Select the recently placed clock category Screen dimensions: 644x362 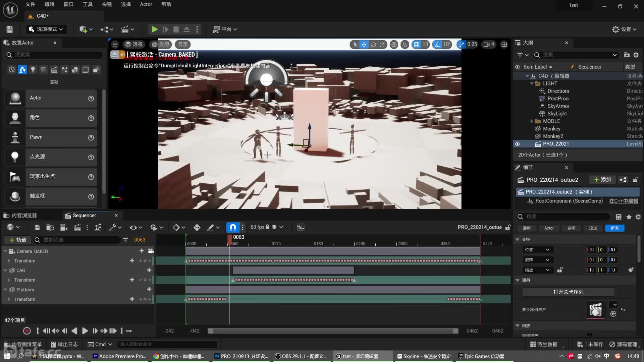(x=11, y=70)
